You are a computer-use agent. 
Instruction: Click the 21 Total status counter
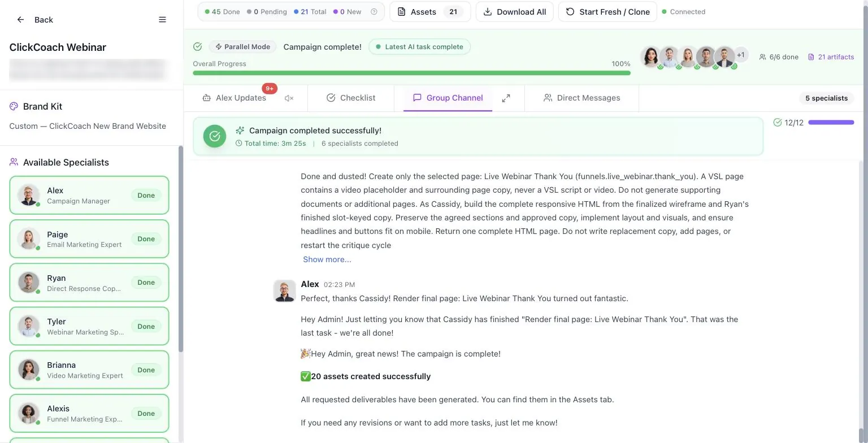[310, 12]
